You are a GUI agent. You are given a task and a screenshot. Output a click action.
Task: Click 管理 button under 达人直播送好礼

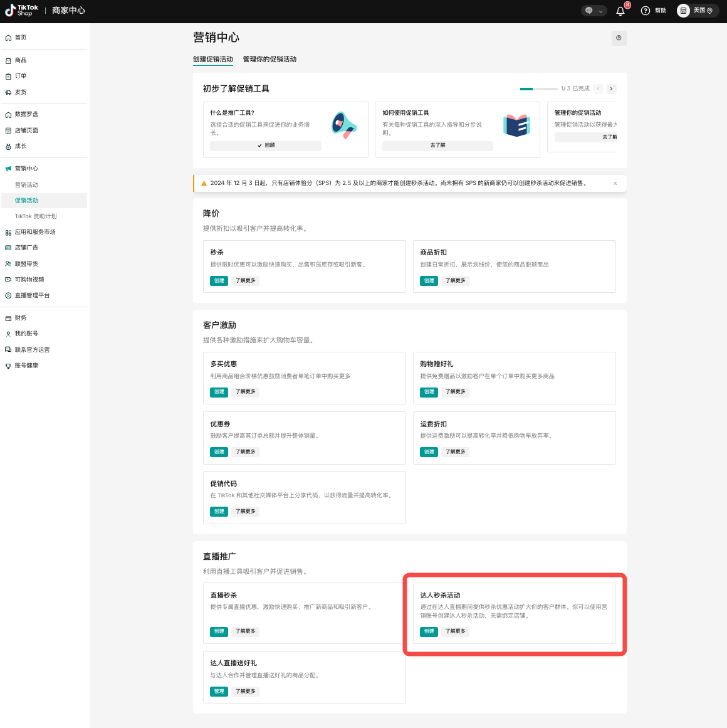pyautogui.click(x=219, y=692)
